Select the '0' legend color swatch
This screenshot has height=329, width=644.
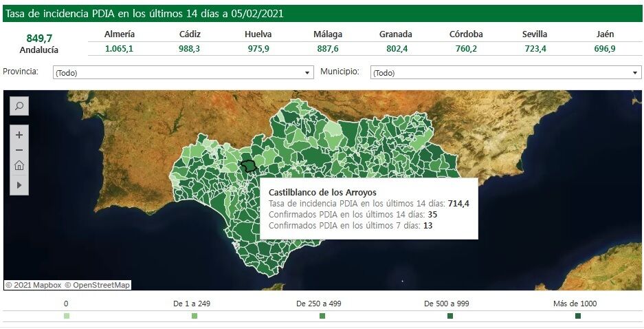point(66,316)
